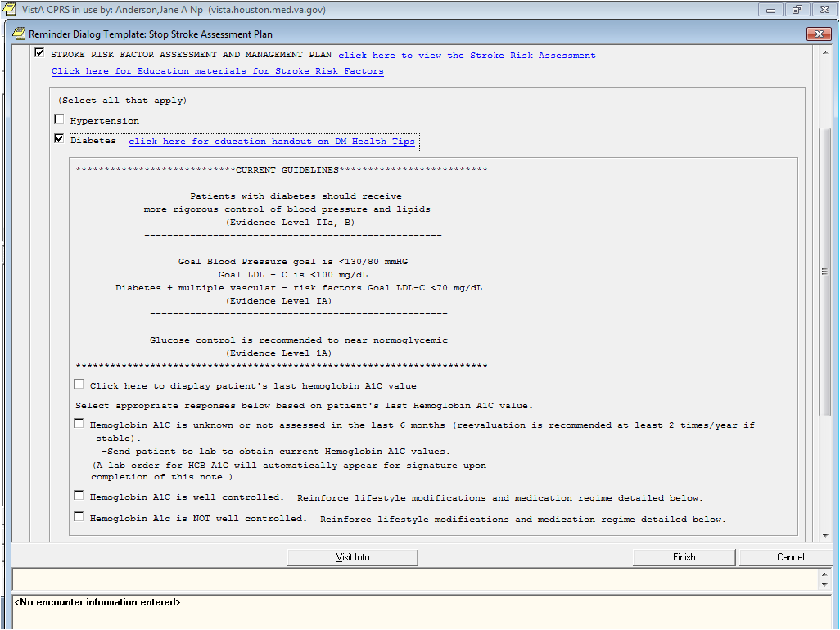Enable display of patient's last hemoglobin A1C
Screen dimensions: 840x630
tap(79, 384)
